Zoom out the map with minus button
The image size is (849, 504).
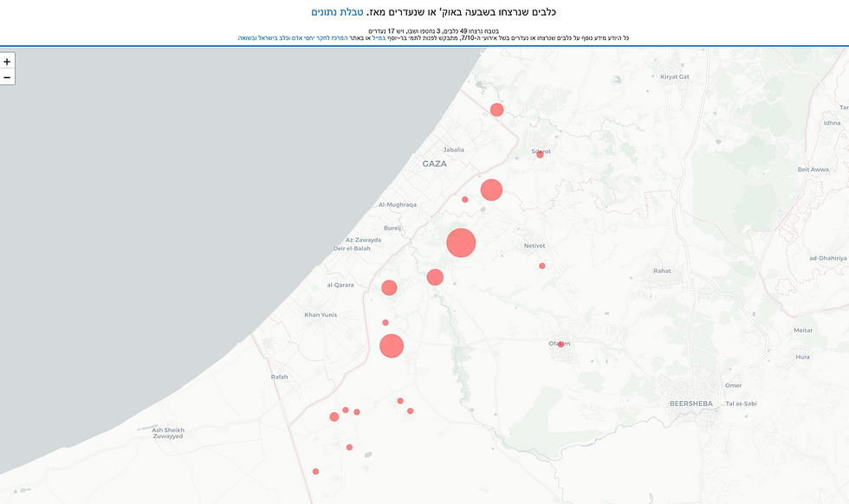pyautogui.click(x=7, y=77)
